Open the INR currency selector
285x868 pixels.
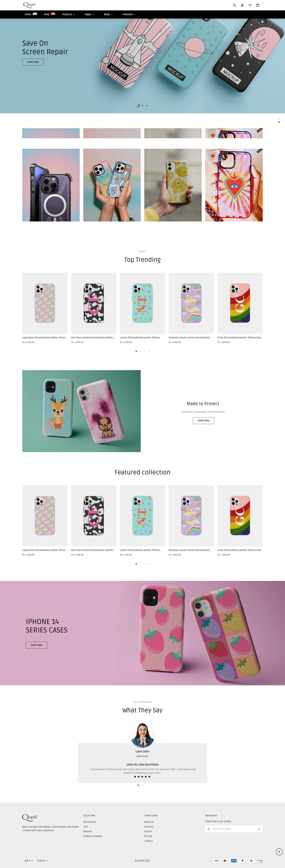(29, 860)
